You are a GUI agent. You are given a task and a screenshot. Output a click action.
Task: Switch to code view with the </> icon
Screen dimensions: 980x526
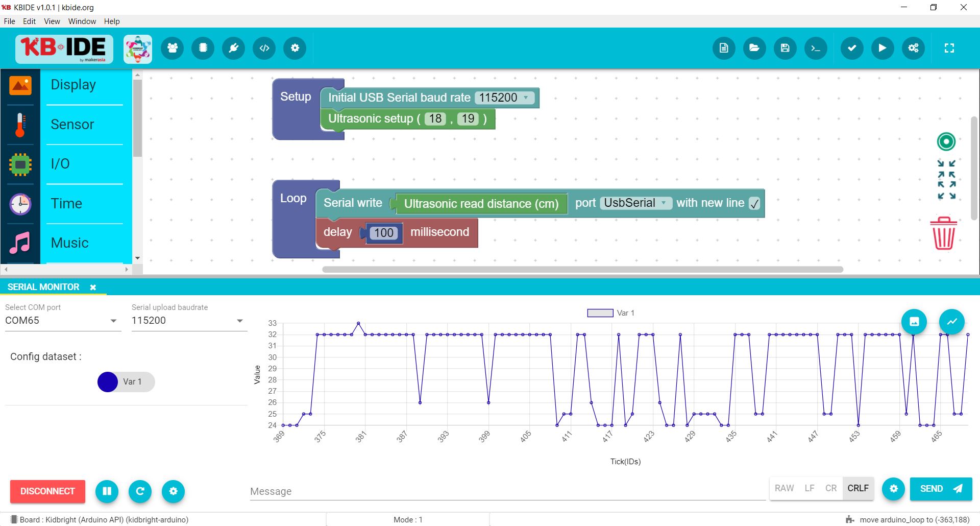point(264,48)
